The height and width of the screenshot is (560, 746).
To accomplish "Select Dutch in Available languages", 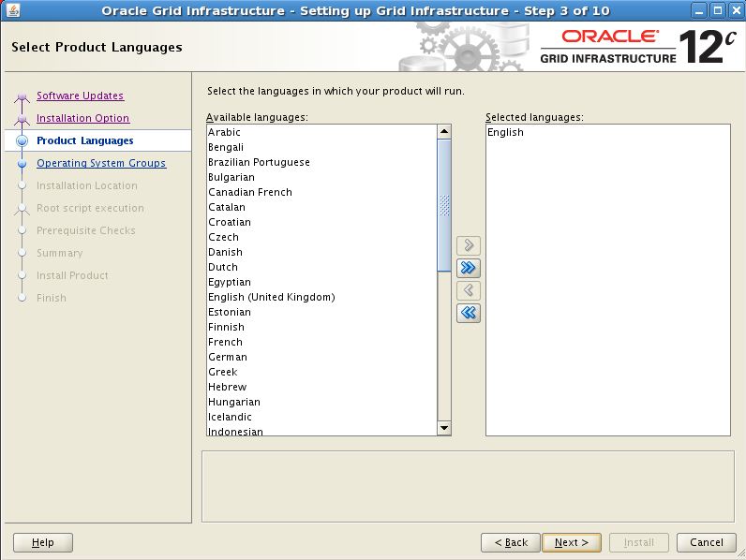I will coord(321,267).
